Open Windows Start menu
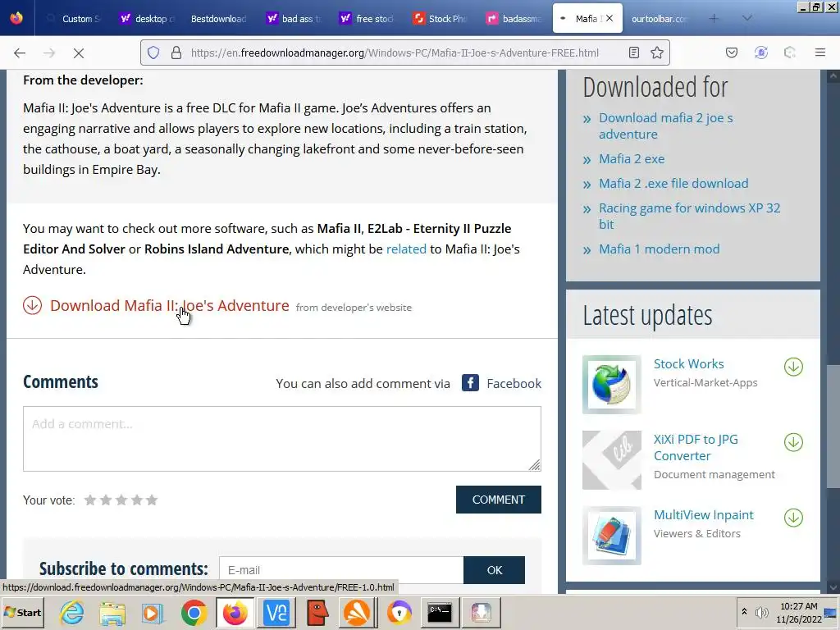 [22, 612]
